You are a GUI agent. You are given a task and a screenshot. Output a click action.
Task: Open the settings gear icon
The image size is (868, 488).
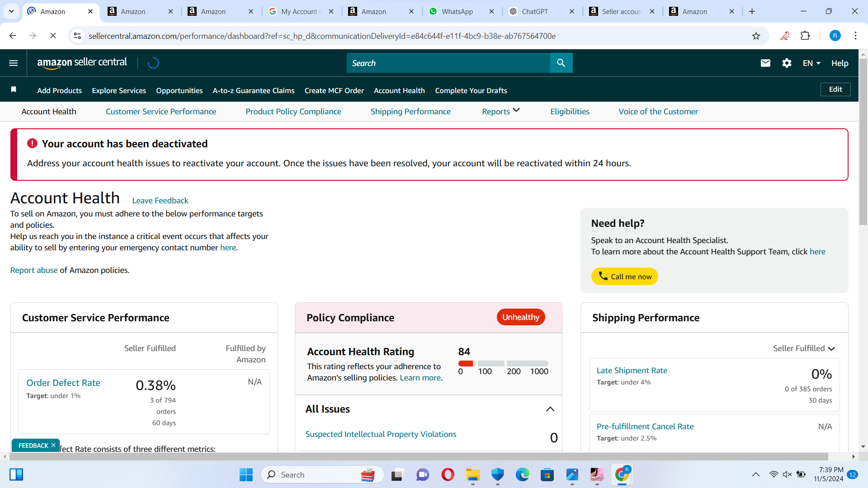(x=787, y=63)
